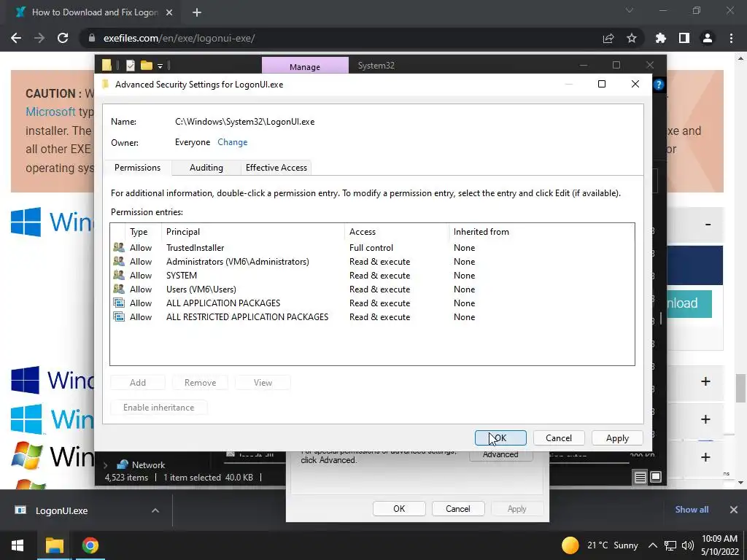Click the blue help question mark icon in Explorer
Viewport: 747px width, 560px height.
659,85
